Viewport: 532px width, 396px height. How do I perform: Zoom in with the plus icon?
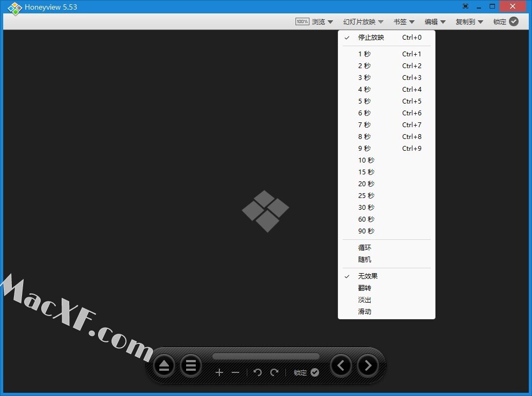click(x=219, y=372)
